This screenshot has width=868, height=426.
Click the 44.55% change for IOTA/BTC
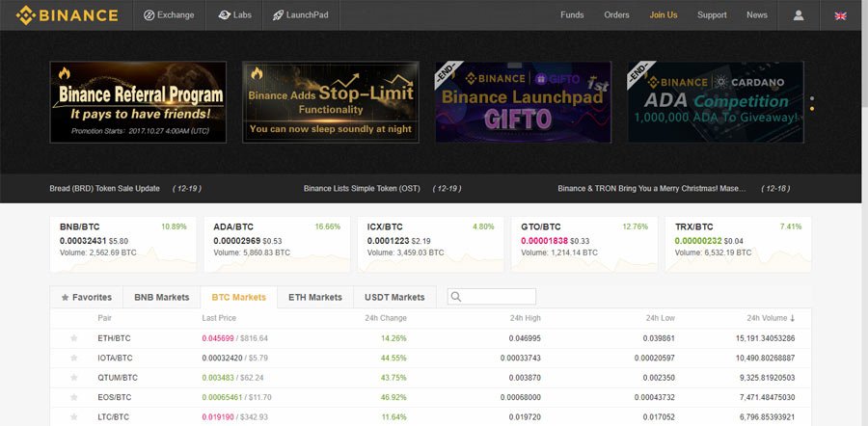(x=393, y=358)
